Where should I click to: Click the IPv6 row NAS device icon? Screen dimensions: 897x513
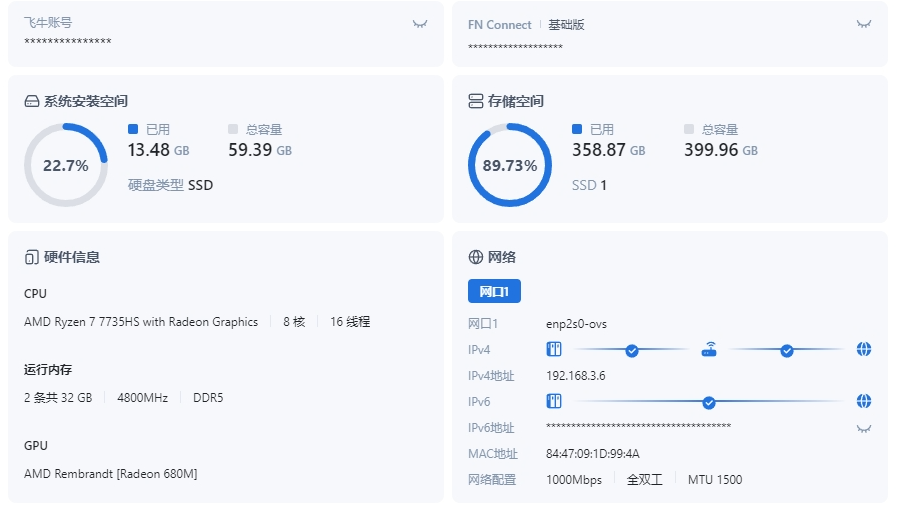[x=554, y=401]
